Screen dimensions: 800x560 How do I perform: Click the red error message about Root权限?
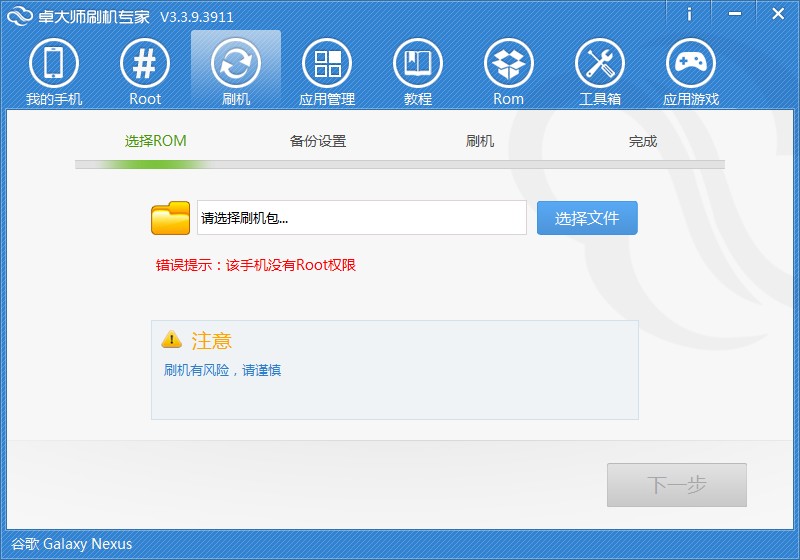(x=256, y=265)
